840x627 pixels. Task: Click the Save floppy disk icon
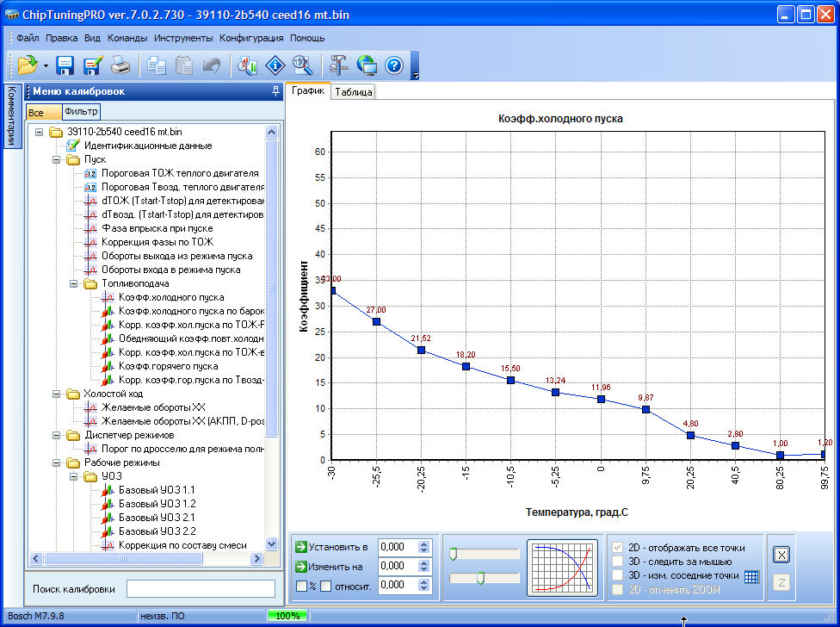click(65, 65)
